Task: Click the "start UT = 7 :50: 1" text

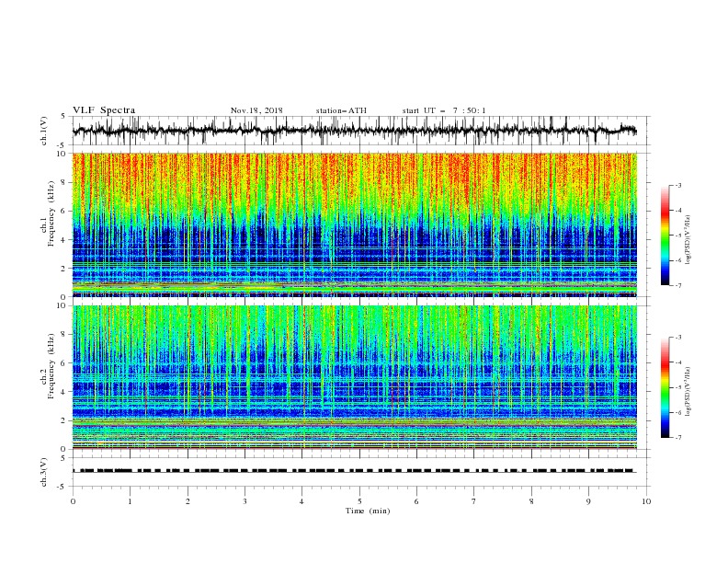Action: click(x=444, y=110)
